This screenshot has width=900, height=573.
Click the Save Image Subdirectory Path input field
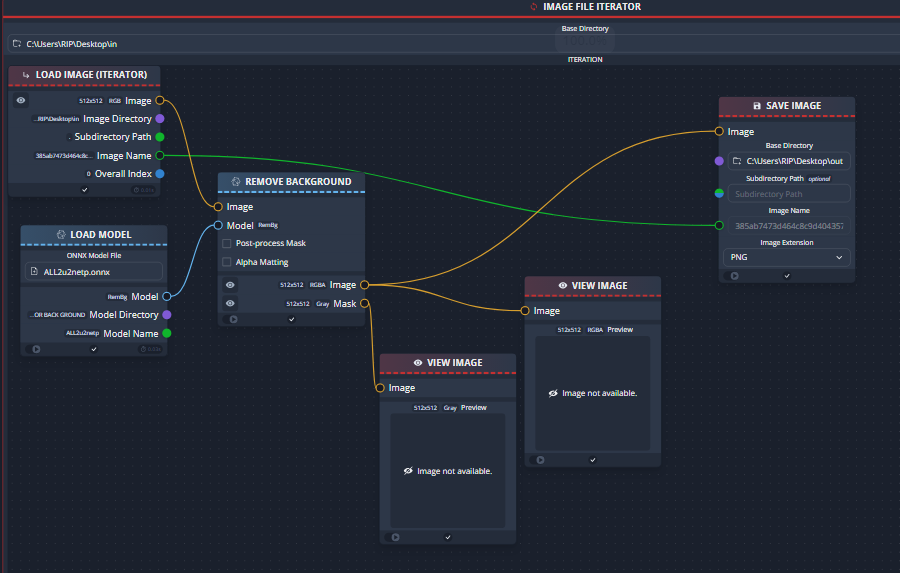pos(789,194)
